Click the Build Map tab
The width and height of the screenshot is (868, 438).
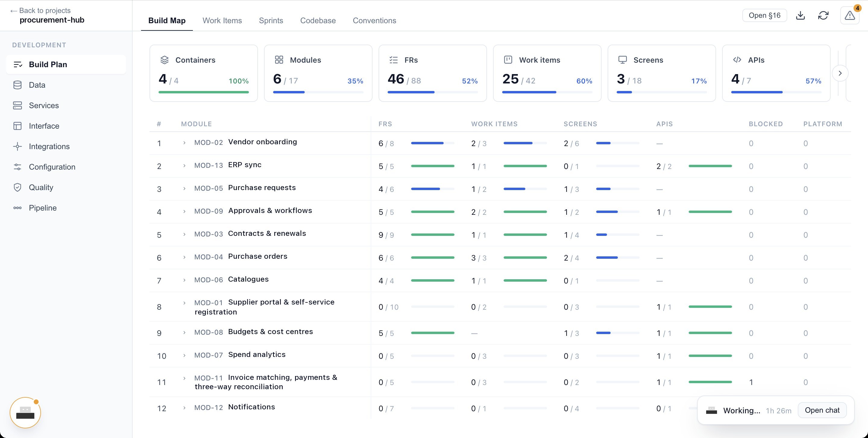coord(167,20)
